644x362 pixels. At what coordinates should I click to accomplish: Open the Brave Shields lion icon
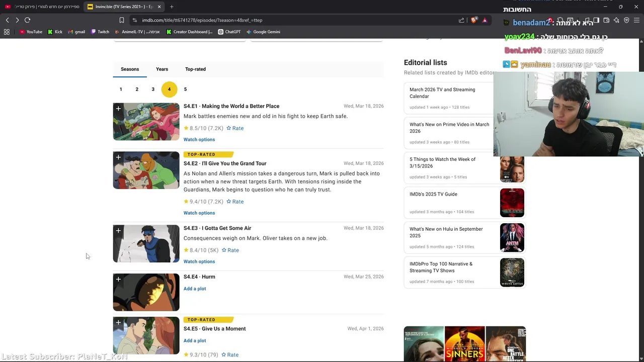(x=474, y=20)
